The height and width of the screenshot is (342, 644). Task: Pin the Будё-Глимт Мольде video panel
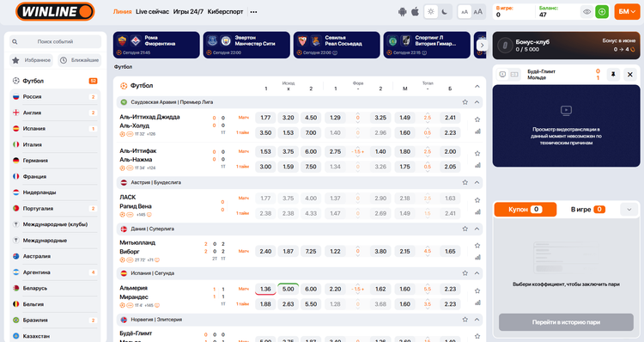(613, 75)
